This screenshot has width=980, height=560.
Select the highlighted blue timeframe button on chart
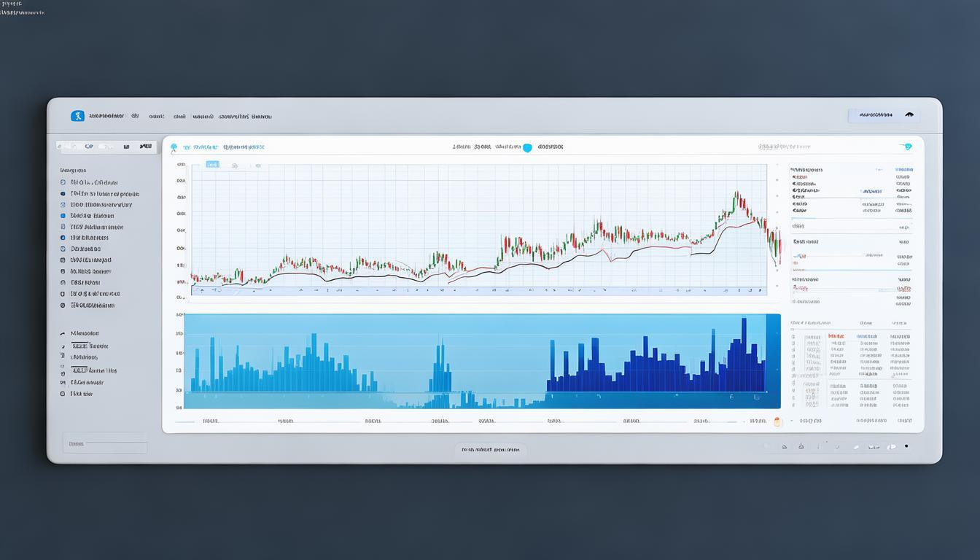[x=212, y=165]
